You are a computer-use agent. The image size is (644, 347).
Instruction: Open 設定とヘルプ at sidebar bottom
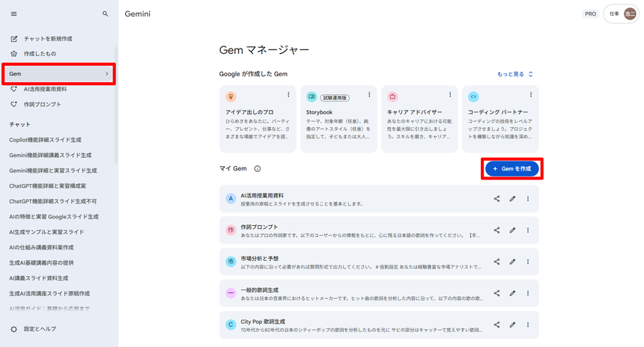(39, 329)
